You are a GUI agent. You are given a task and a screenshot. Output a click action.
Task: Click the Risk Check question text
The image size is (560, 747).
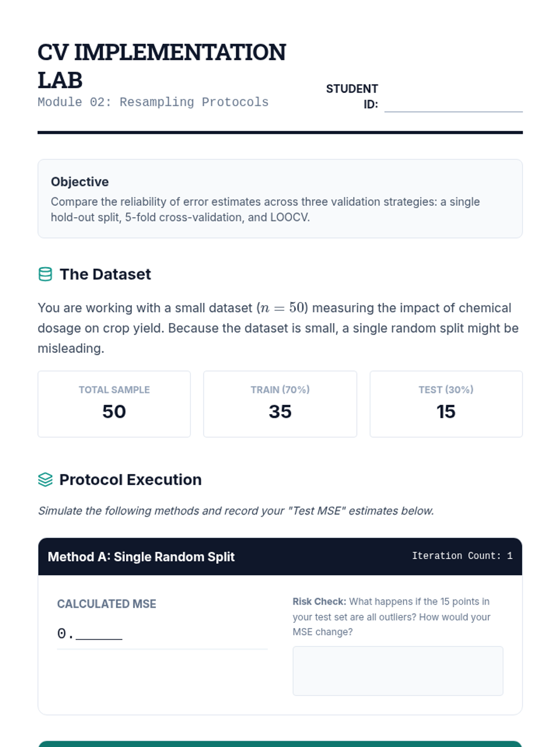(x=391, y=617)
